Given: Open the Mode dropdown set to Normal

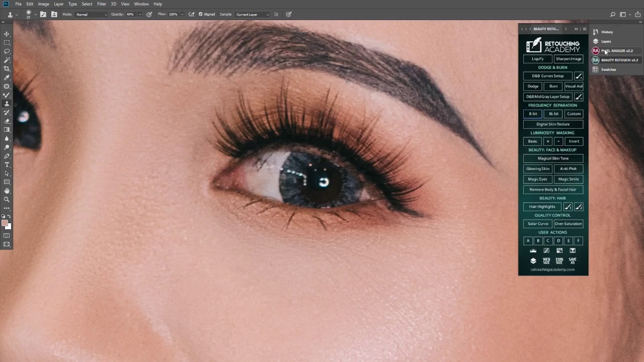Looking at the screenshot, I should [x=91, y=14].
